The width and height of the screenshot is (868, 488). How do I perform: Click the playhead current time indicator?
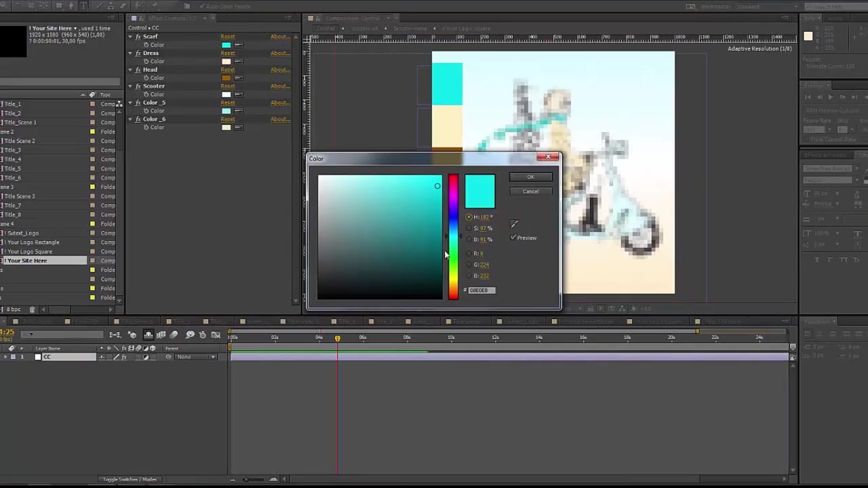pyautogui.click(x=337, y=338)
